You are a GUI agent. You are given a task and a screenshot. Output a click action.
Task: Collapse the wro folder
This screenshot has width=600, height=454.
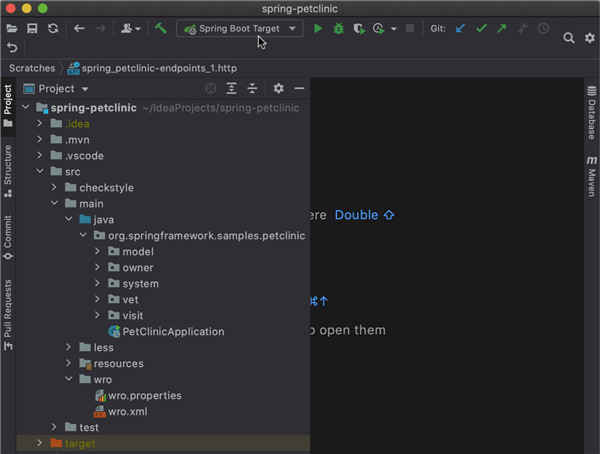68,379
